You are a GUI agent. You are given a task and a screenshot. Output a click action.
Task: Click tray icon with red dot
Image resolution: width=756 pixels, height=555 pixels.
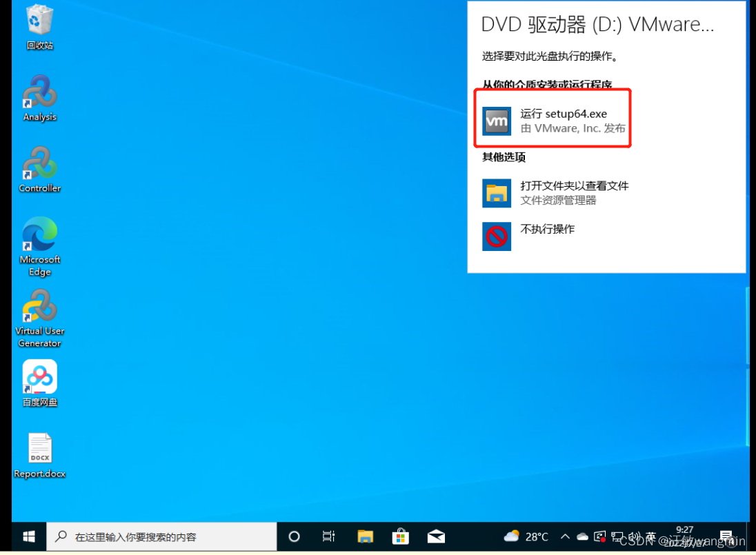(x=600, y=536)
